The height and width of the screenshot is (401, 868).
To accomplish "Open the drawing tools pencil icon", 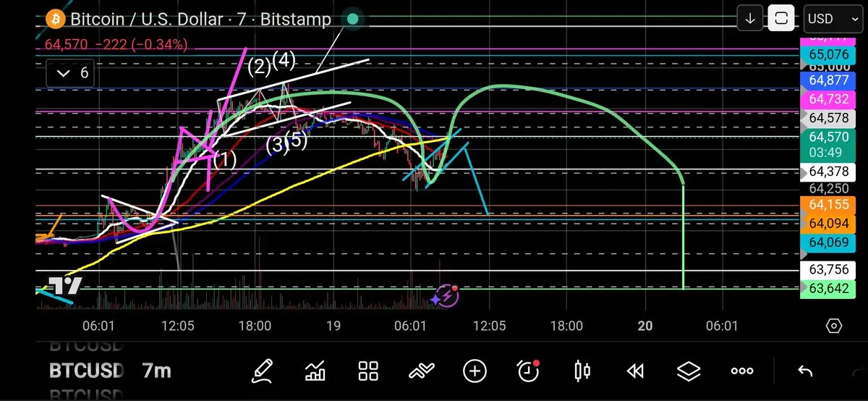I will pos(263,371).
